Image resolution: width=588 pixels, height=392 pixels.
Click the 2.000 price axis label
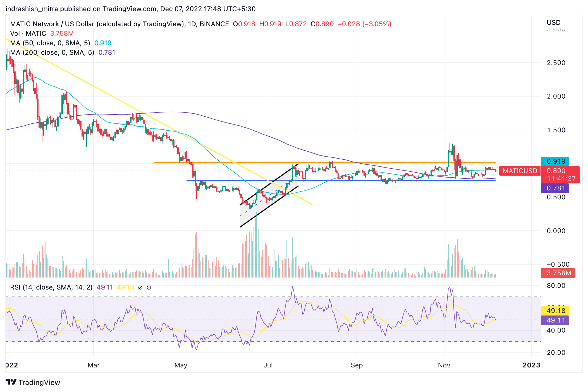(556, 96)
